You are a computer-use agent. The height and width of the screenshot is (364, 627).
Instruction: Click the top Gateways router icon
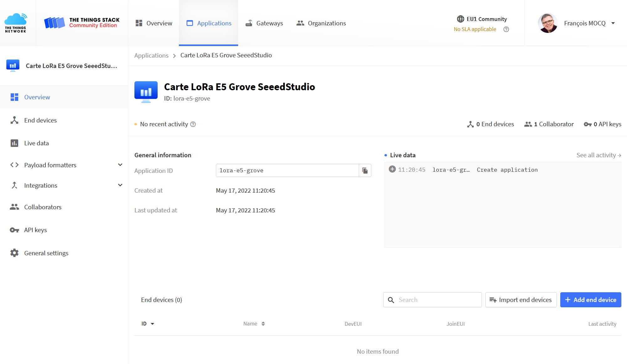tap(249, 23)
